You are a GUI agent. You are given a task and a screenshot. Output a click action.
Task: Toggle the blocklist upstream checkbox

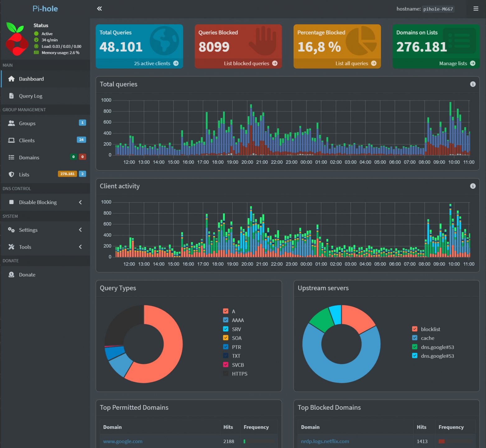(415, 329)
